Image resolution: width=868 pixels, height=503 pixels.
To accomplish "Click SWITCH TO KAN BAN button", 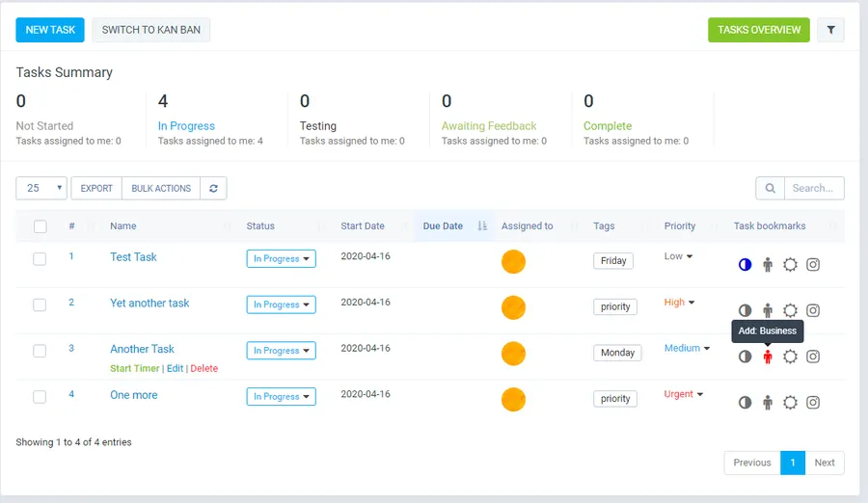I will (x=151, y=30).
